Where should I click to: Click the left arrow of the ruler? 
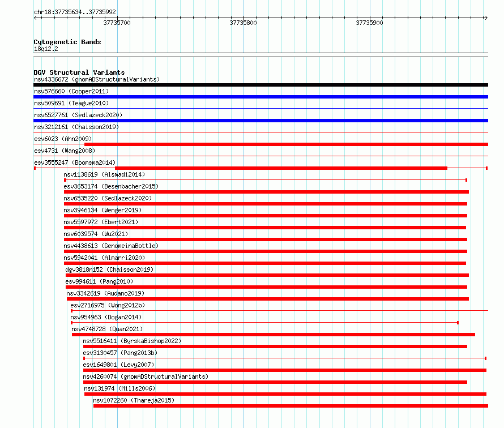(35, 18)
